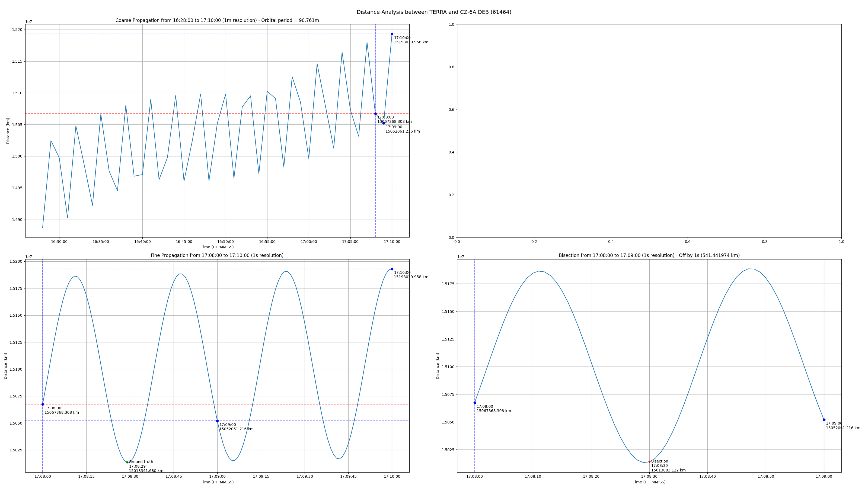Click the 0.8 y-axis tick on the empty plot
The height and width of the screenshot is (488, 868).
[x=451, y=67]
